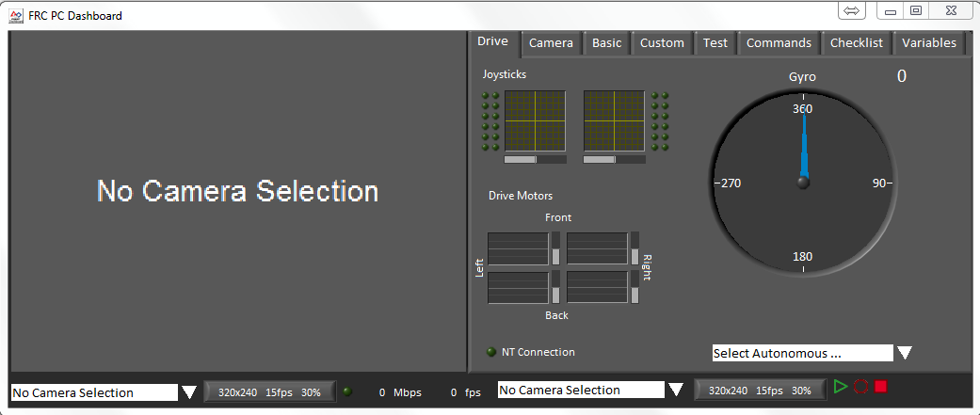This screenshot has height=415, width=980.
Task: Click the right 320x240 15fps 30% button
Action: tap(760, 390)
